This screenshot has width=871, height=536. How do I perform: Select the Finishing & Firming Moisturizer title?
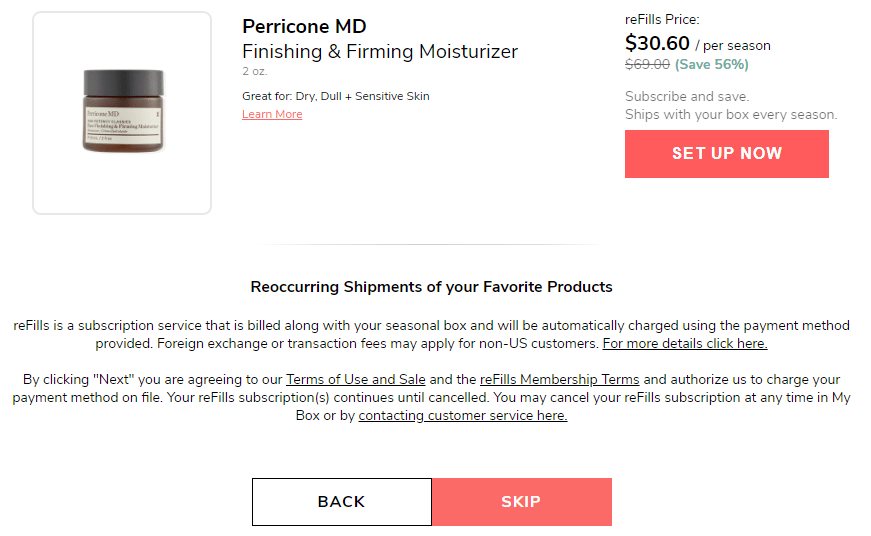coord(380,51)
